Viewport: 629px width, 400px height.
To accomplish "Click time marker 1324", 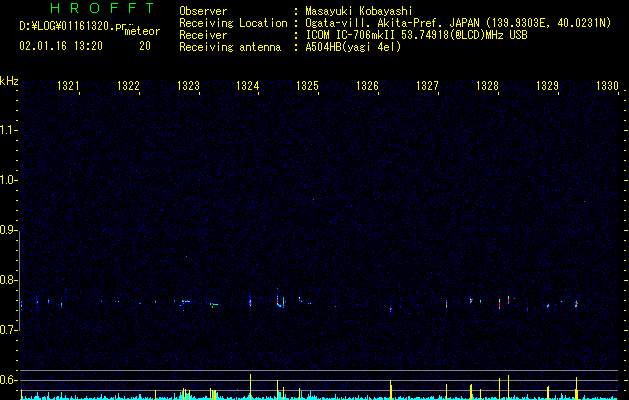I will point(248,86).
